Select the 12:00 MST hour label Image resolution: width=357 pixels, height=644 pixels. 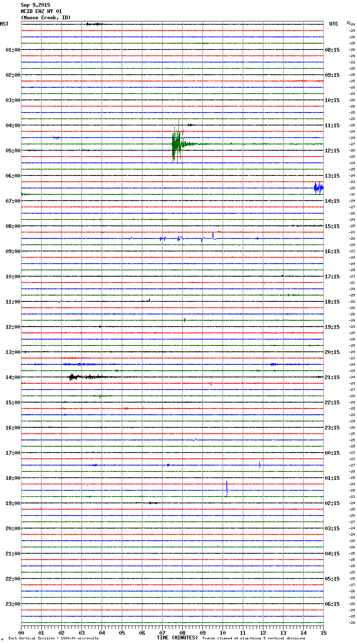click(x=13, y=327)
